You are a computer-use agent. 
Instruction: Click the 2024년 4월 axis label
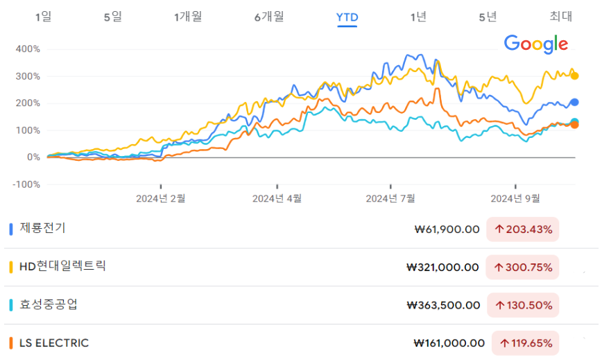click(277, 198)
